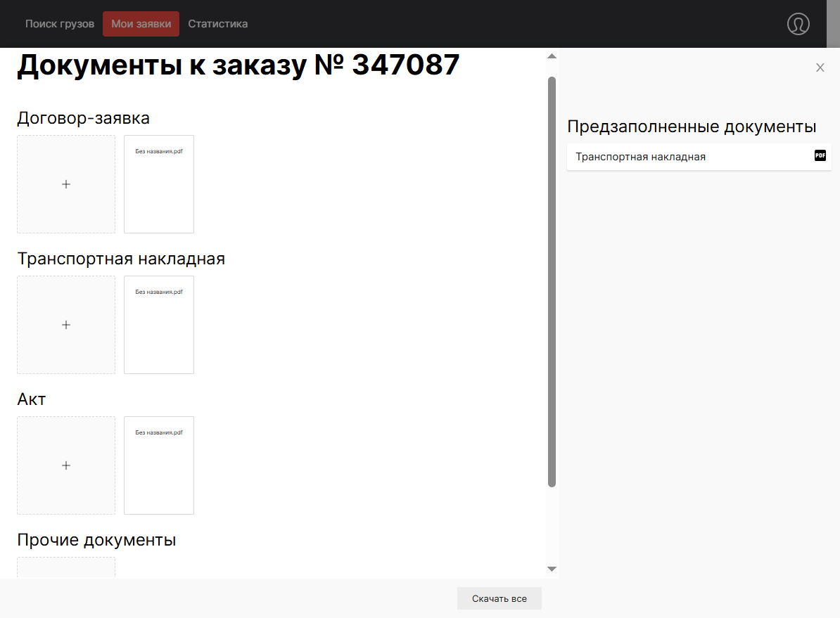Download the Транспортная накладная PDF icon
The width and height of the screenshot is (840, 618).
[x=820, y=156]
